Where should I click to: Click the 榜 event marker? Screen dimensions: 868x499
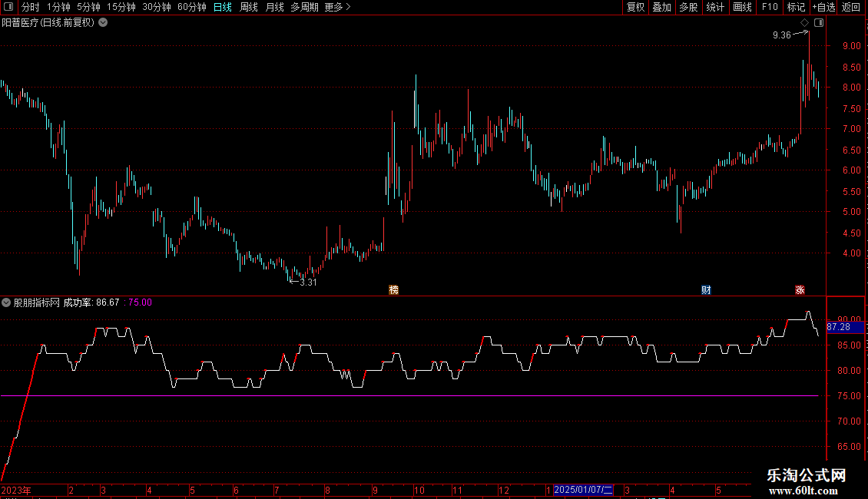tap(393, 290)
